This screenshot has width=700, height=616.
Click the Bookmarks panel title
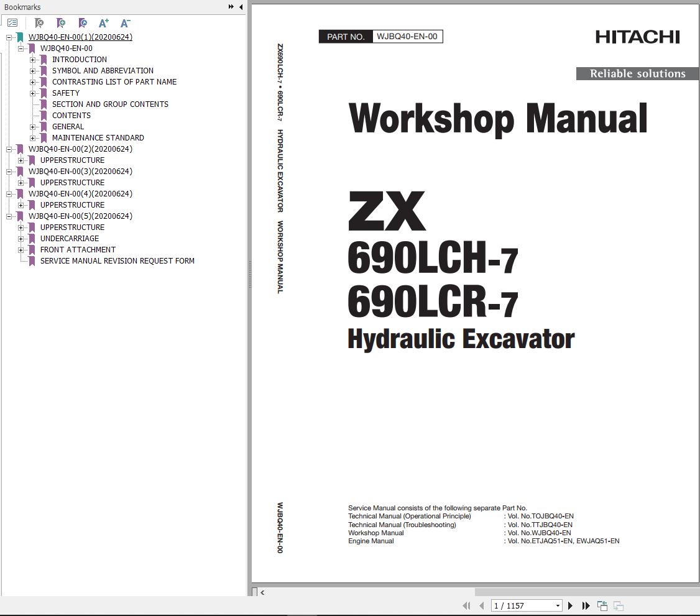pos(22,7)
